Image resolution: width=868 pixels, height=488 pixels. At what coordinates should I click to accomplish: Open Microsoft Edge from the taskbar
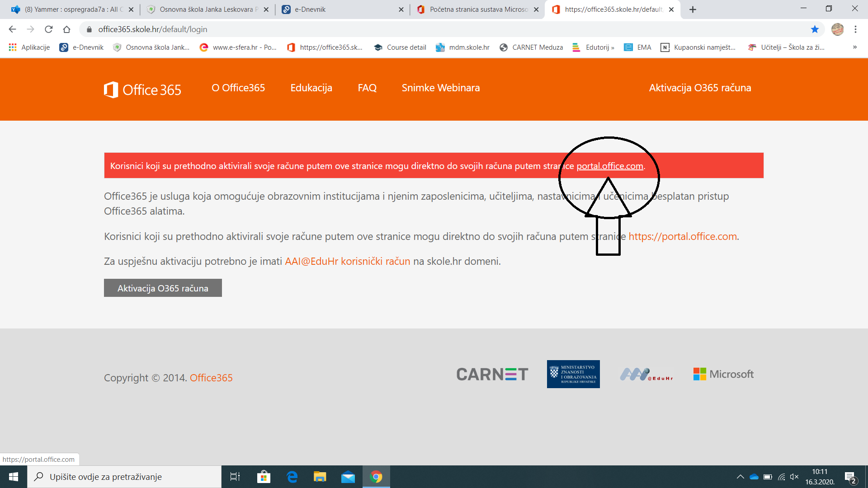pyautogui.click(x=292, y=477)
